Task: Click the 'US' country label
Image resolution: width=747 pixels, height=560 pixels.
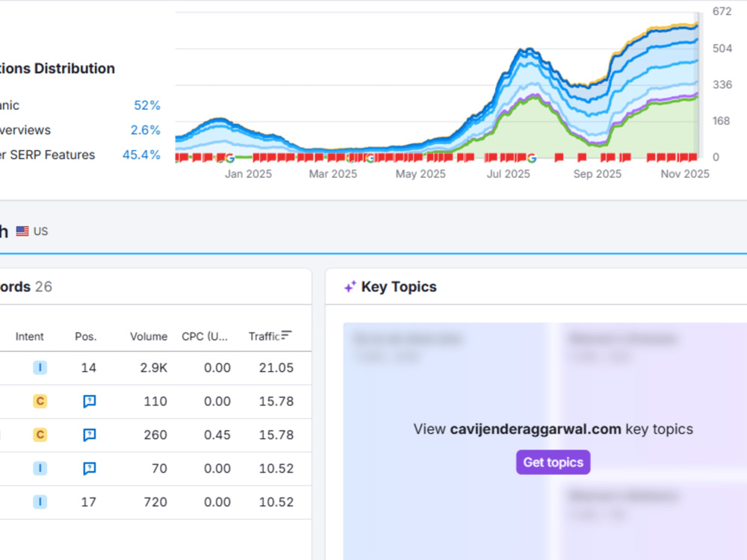Action: 40,231
